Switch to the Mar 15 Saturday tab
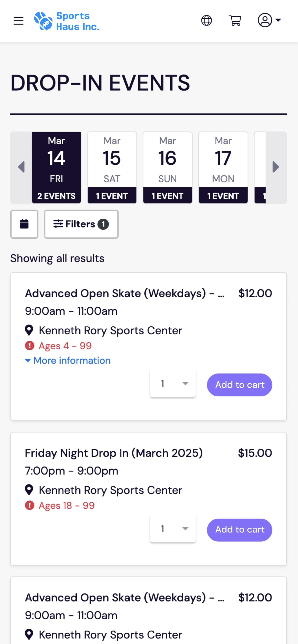The height and width of the screenshot is (644, 298). tap(112, 167)
